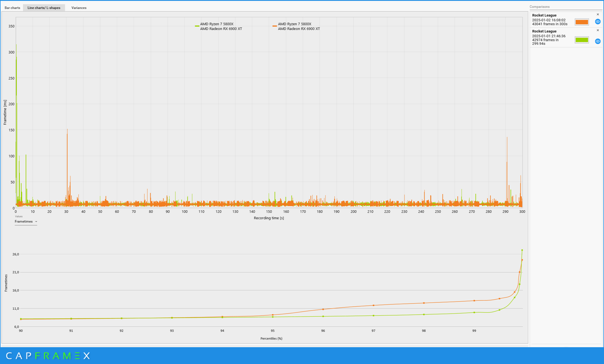
Task: Click the Comparisons panel header
Action: click(x=540, y=7)
